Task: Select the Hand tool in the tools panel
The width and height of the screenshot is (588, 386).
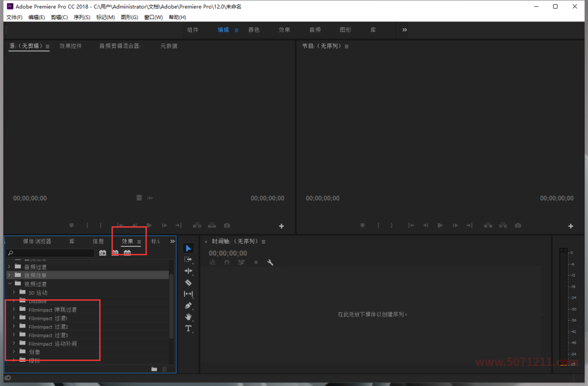Action: click(x=188, y=317)
